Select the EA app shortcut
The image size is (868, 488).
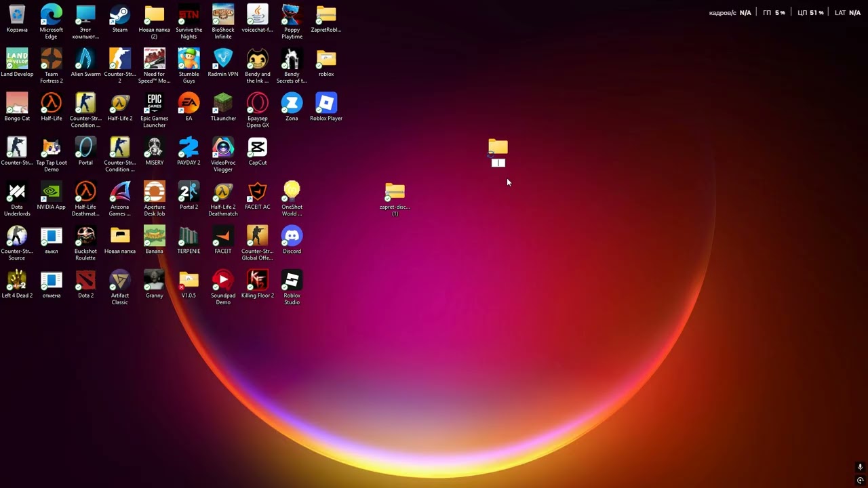(189, 103)
